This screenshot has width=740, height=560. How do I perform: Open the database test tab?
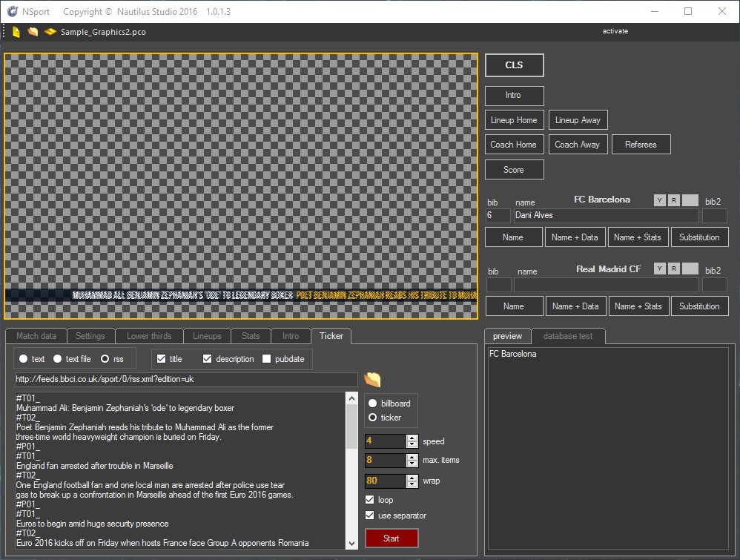(x=568, y=336)
